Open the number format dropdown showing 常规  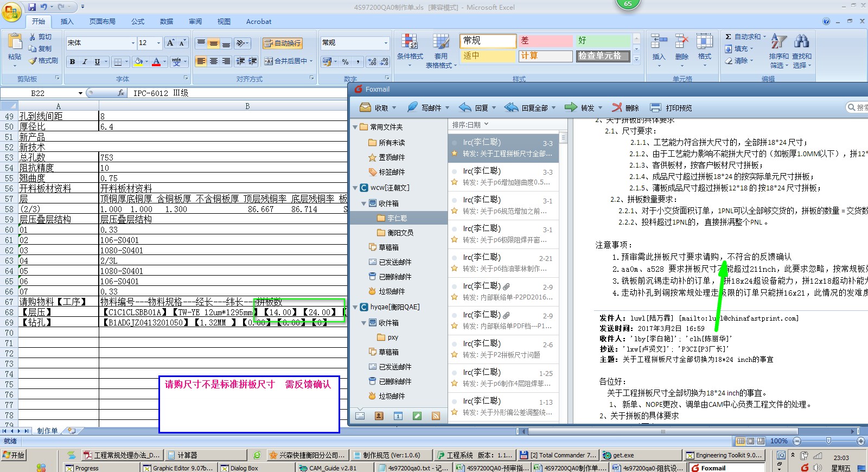[x=386, y=43]
